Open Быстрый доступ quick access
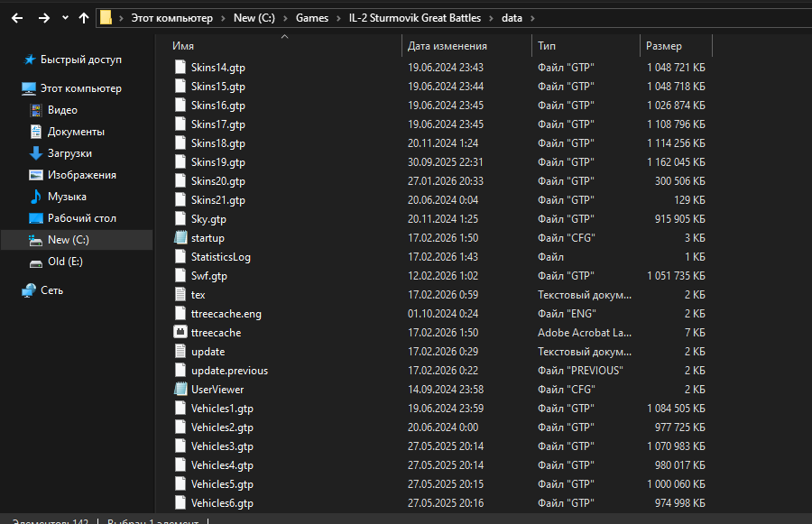The image size is (812, 524). point(80,60)
